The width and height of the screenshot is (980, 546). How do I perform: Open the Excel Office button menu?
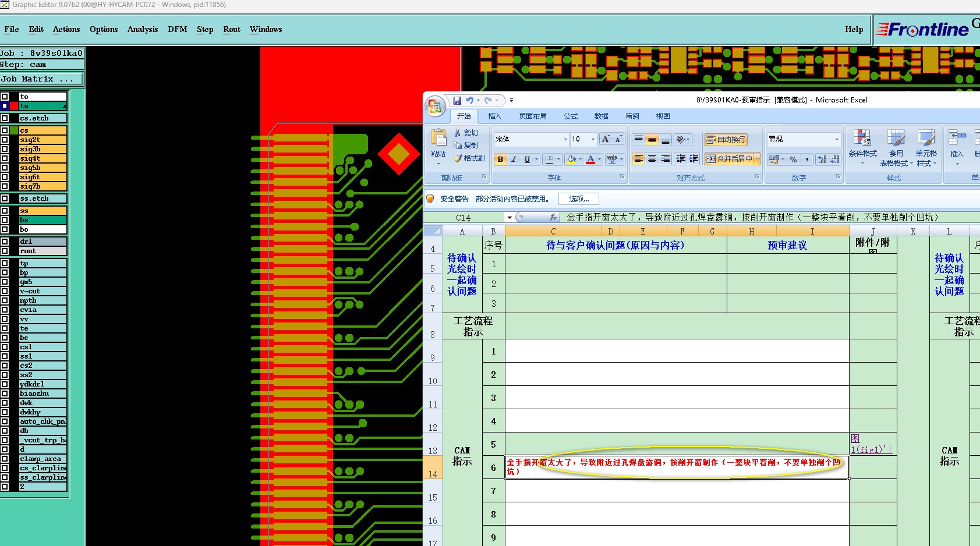[x=436, y=107]
